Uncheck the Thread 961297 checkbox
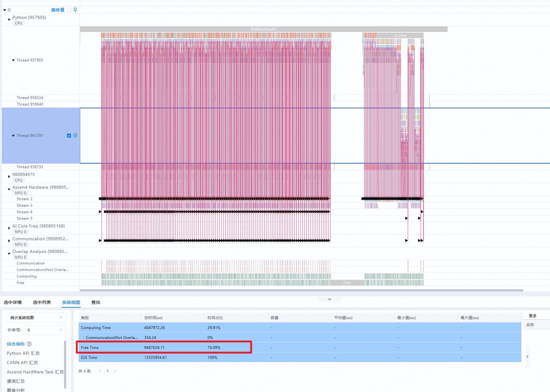This screenshot has height=392, width=550. click(69, 136)
